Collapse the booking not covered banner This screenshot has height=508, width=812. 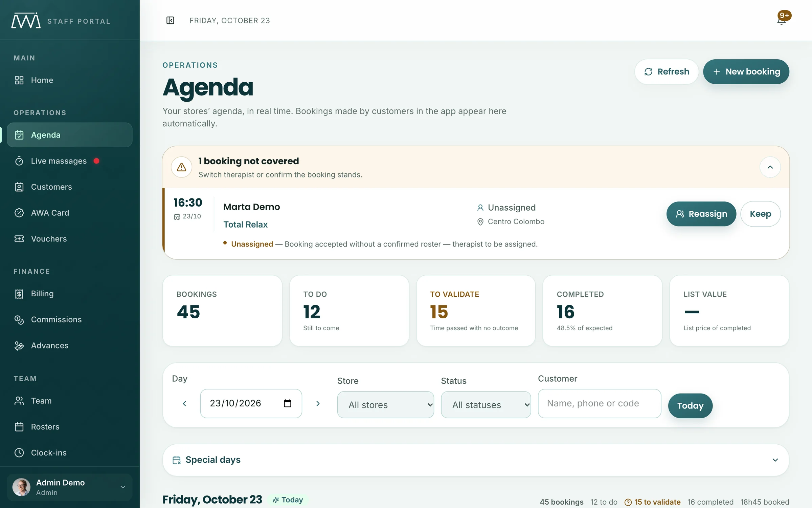point(770,167)
